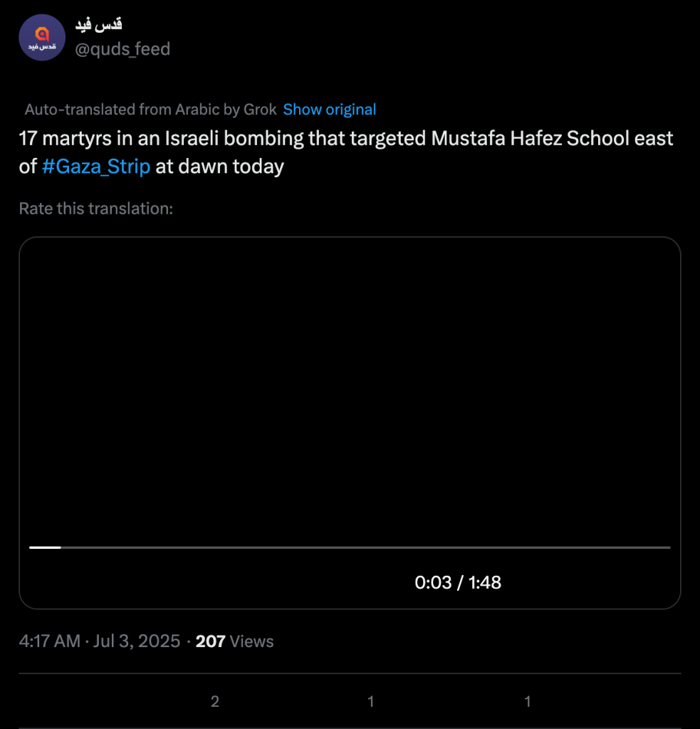The height and width of the screenshot is (729, 700).
Task: Seek to the middle of the video progress bar
Action: click(x=350, y=547)
